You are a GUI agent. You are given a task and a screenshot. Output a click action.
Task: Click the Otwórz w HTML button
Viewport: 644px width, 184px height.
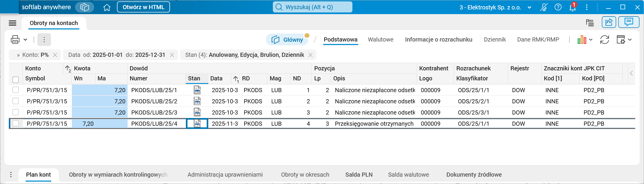pos(143,7)
